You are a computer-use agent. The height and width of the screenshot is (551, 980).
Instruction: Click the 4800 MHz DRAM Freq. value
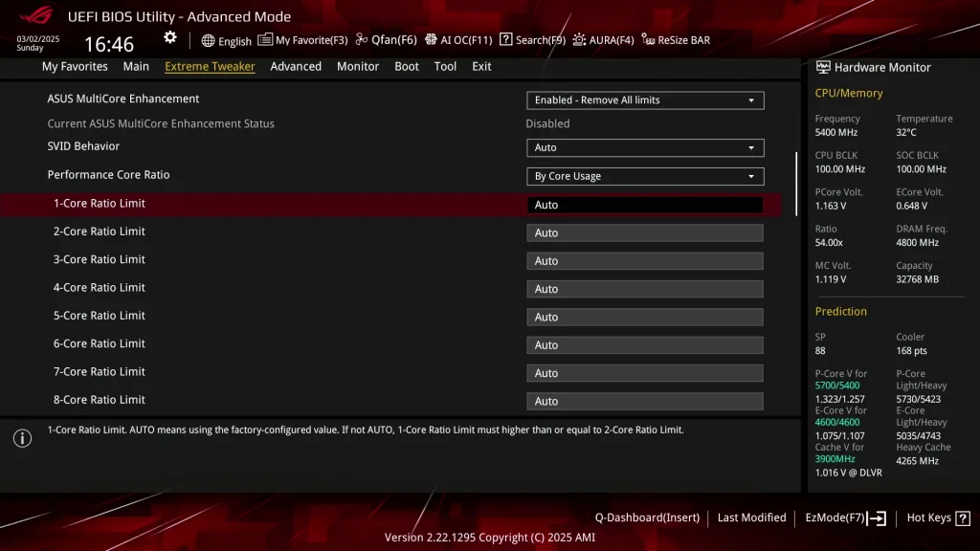coord(918,242)
